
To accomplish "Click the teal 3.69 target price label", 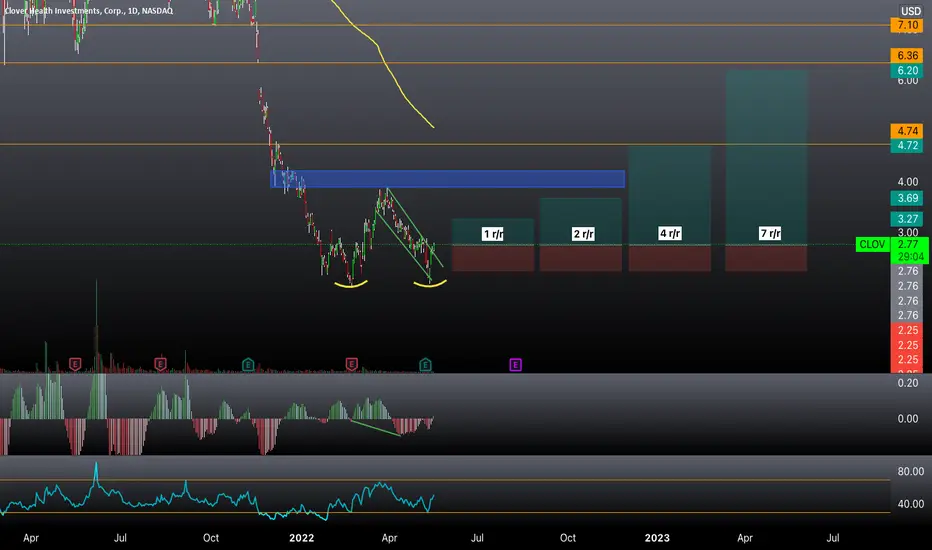I will 907,198.
